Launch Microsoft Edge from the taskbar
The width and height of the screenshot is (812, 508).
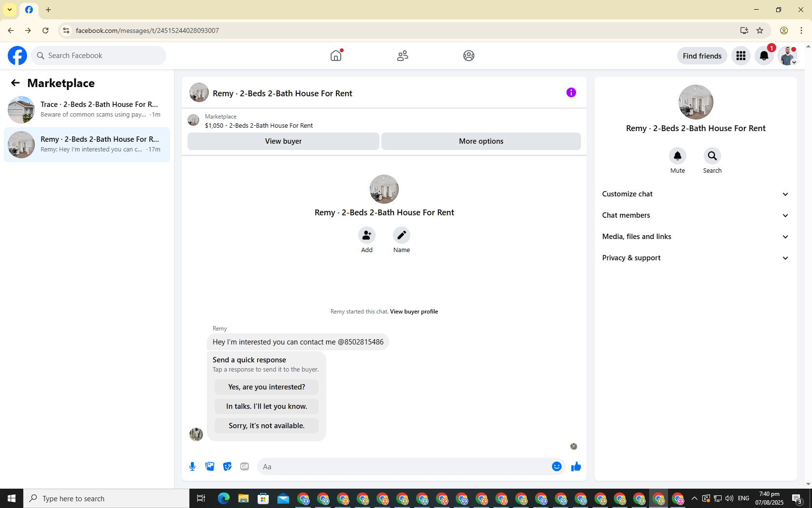(223, 498)
